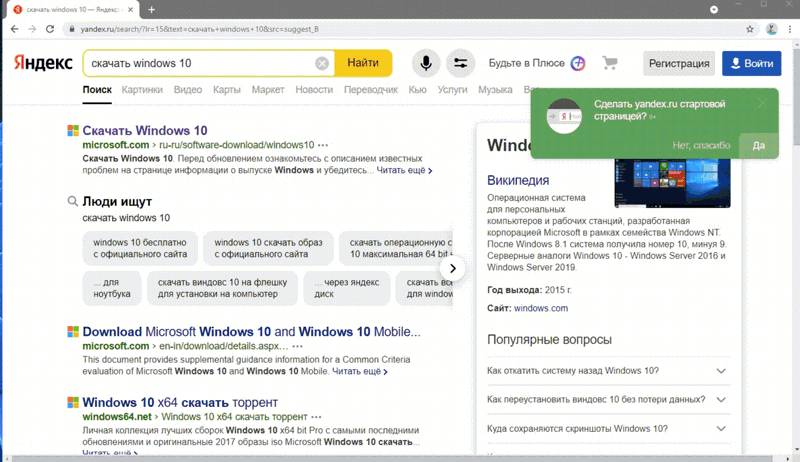Open the Chrome three-dot menu
The width and height of the screenshot is (800, 462).
(790, 29)
